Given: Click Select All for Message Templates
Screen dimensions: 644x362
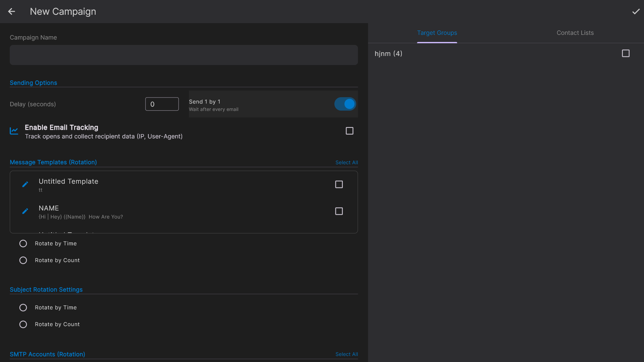Looking at the screenshot, I should pyautogui.click(x=346, y=163).
